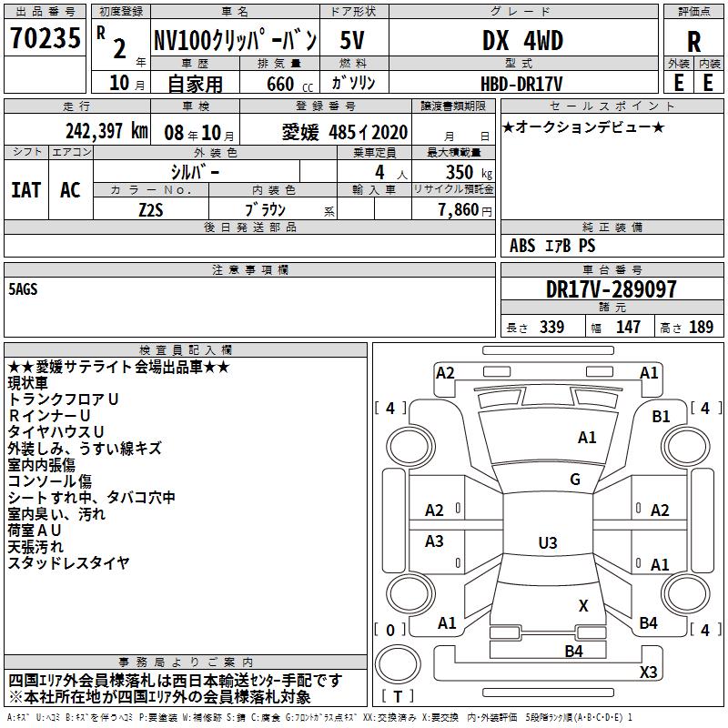Viewport: 728px width, 728px height.
Task: Click the recycle deposit amount 7,860円
Action: (x=464, y=209)
